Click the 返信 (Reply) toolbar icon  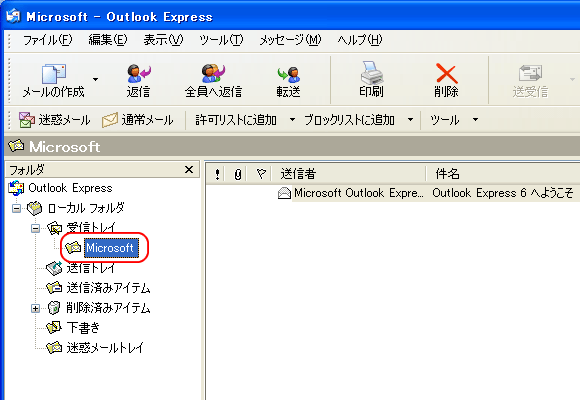[139, 73]
